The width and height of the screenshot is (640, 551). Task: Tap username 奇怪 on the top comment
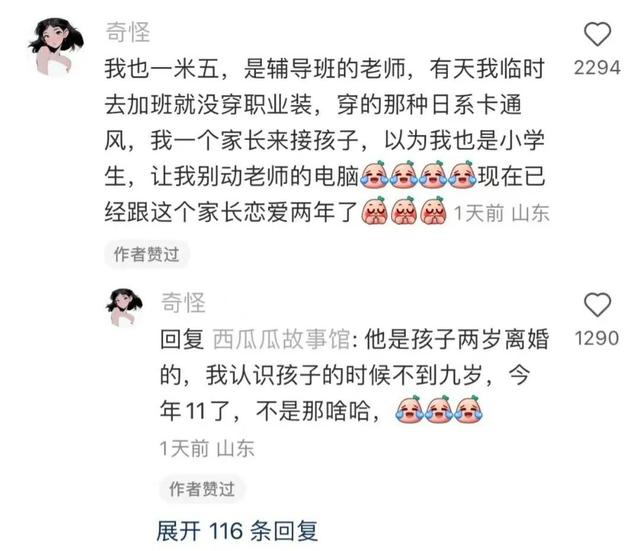pyautogui.click(x=128, y=32)
